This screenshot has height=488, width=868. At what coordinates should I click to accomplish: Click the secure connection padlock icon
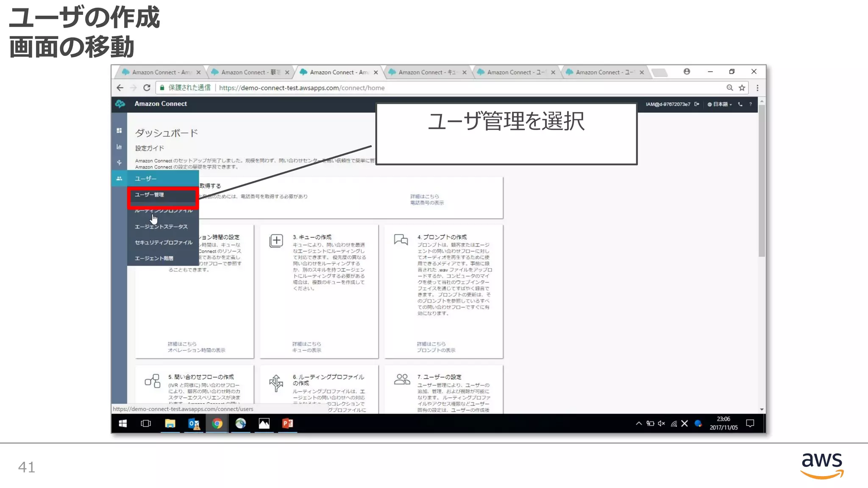point(162,88)
